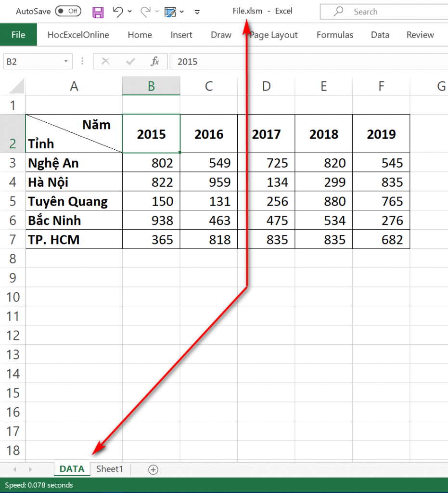Click the Undo arrow icon
The width and height of the screenshot is (448, 493).
click(118, 12)
